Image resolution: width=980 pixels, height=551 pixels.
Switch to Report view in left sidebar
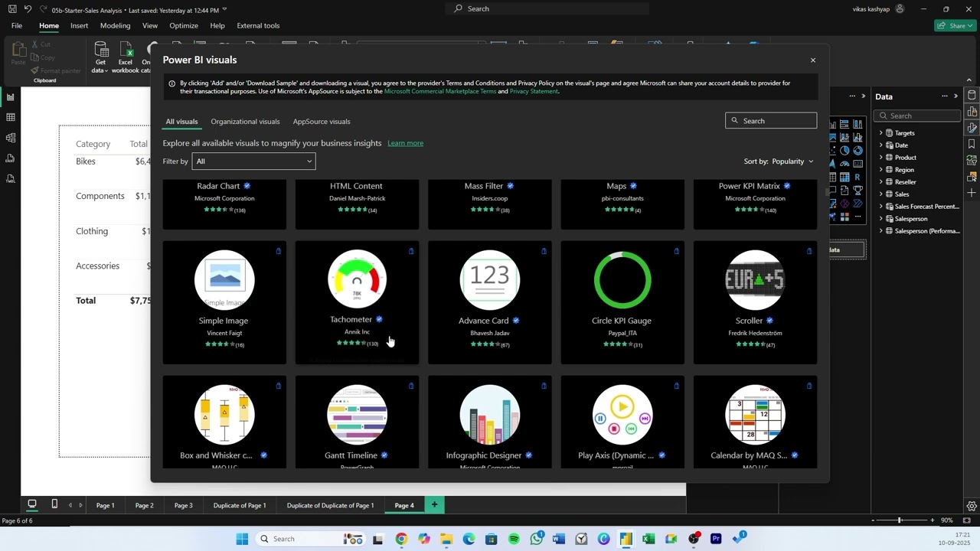pos(11,96)
